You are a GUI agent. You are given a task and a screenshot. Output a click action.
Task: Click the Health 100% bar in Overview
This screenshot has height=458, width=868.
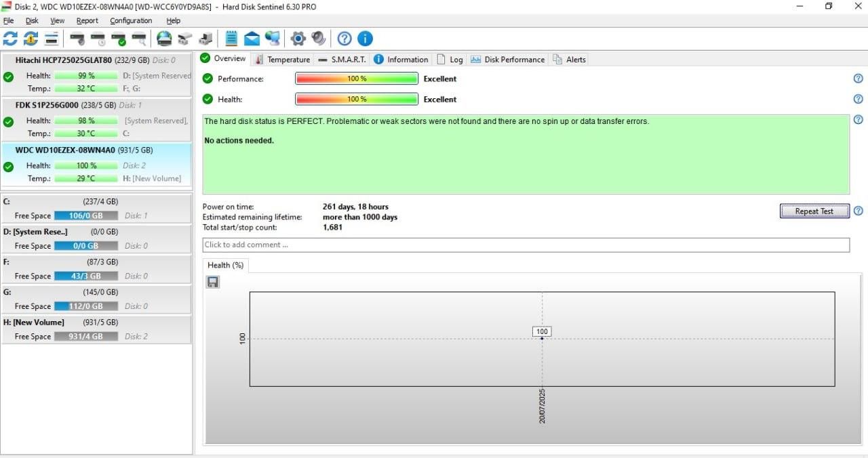tap(357, 99)
